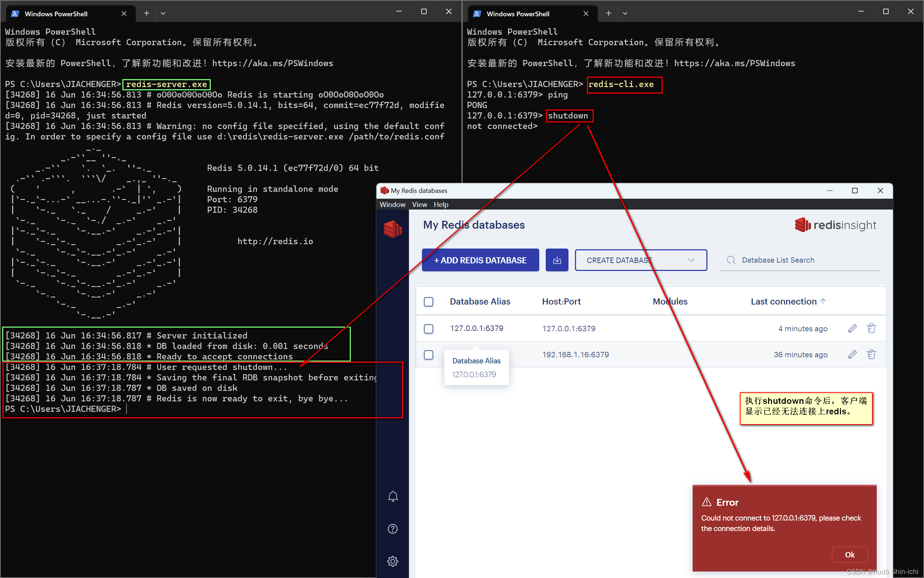Click the 'Could not connect' error message text
924x578 pixels.
click(x=781, y=523)
